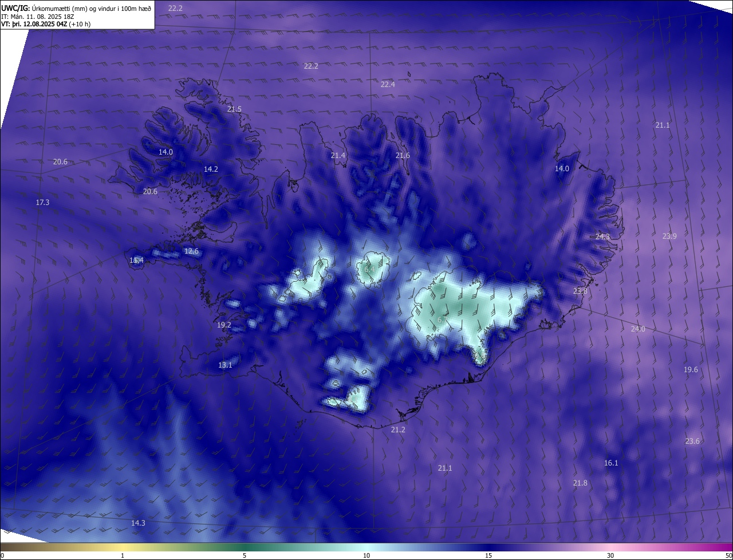
Task: Click the 10 tick on the color scale
Action: tap(366, 555)
